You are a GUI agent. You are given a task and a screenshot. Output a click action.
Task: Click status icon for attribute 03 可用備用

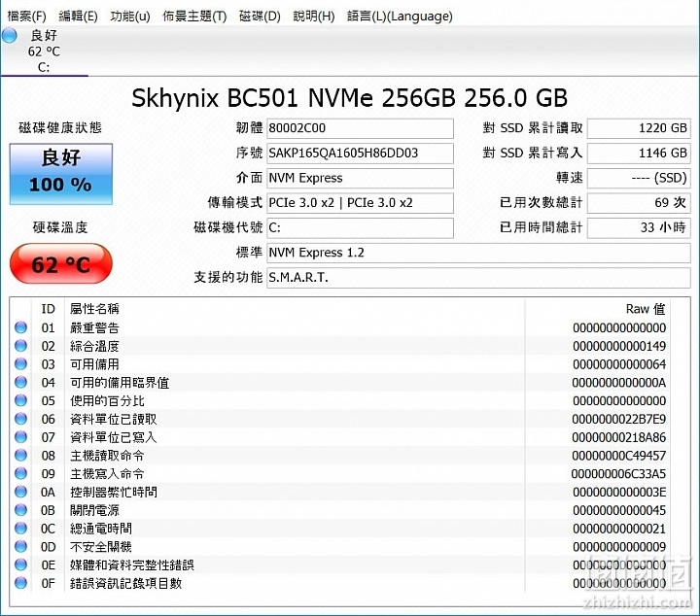click(20, 364)
